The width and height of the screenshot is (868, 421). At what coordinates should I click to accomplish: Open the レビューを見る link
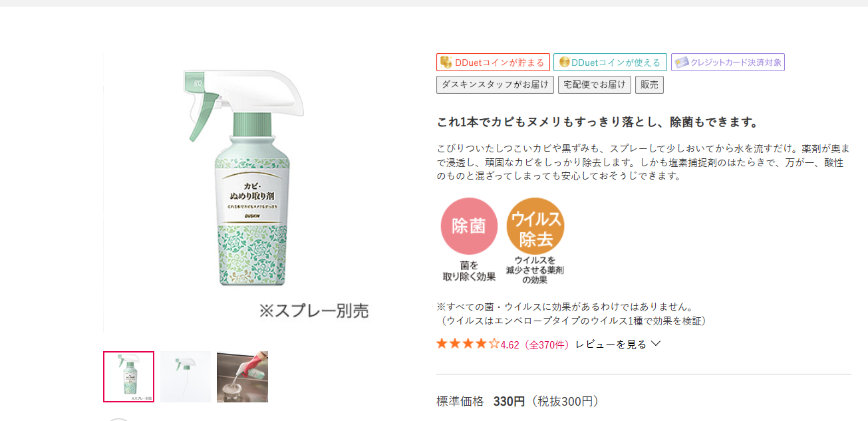click(611, 344)
